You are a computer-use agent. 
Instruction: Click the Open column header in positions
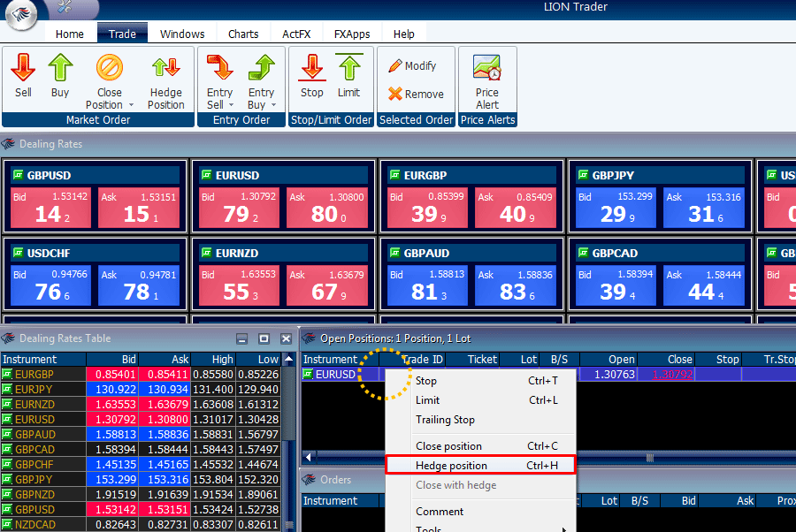(608, 359)
